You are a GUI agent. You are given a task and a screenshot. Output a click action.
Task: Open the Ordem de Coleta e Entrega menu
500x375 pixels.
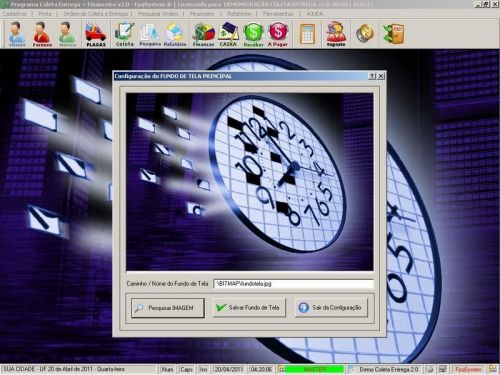(96, 14)
